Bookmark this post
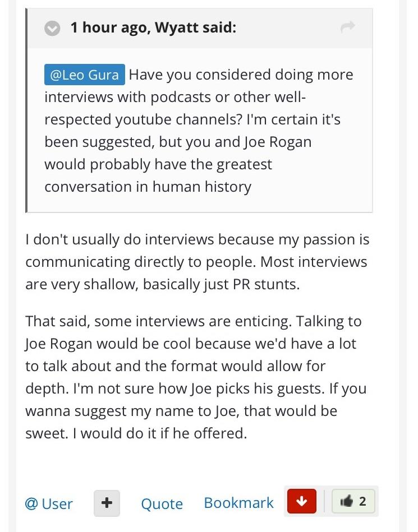This screenshot has width=418, height=532. pyautogui.click(x=238, y=503)
